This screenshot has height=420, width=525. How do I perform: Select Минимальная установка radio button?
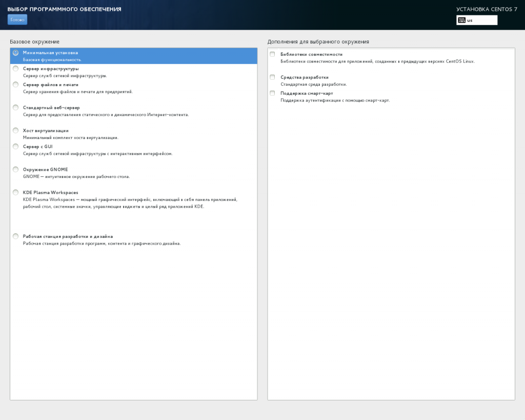coord(16,53)
